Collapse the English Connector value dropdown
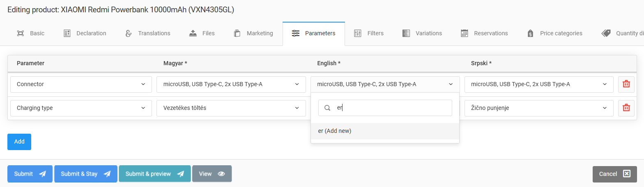Screen dimensions: 644x187 click(385, 84)
